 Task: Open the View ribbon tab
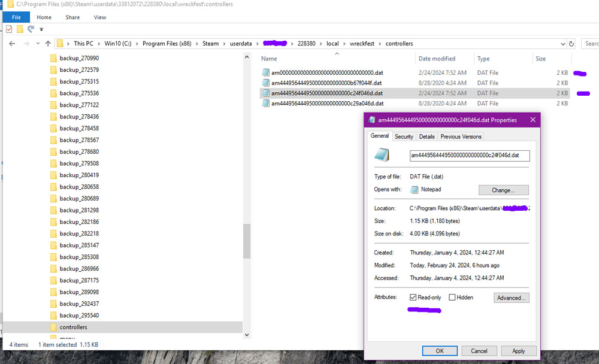pyautogui.click(x=99, y=17)
